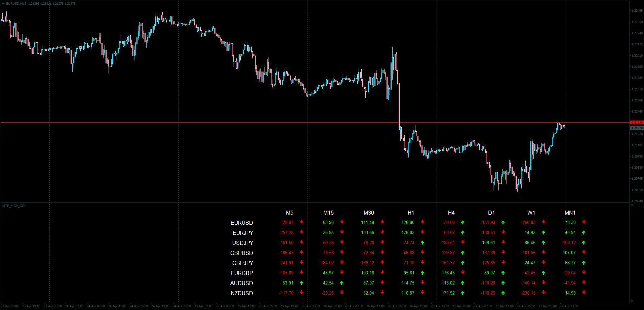Click the EURJPY D1 red down arrow
The image size is (644, 310).
coord(503,232)
